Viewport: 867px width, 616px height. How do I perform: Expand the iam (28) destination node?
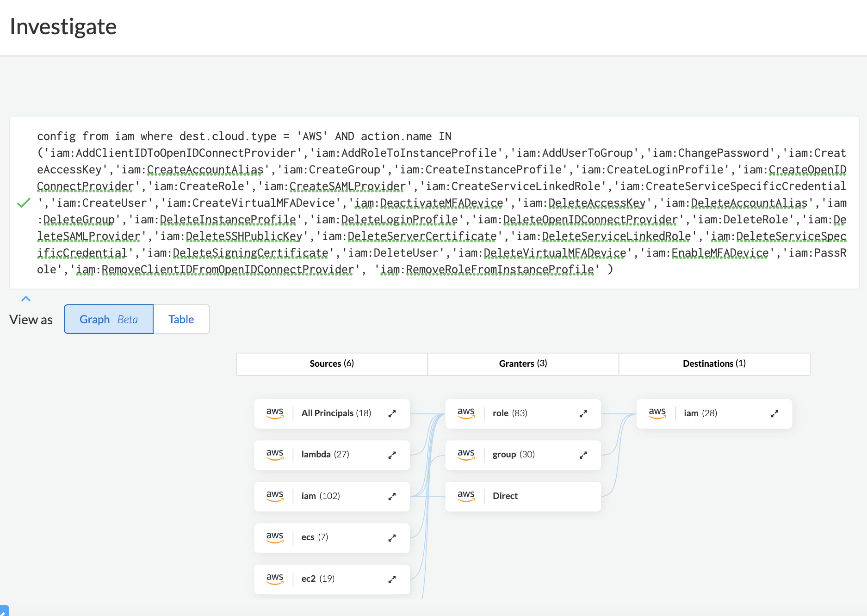tap(774, 414)
